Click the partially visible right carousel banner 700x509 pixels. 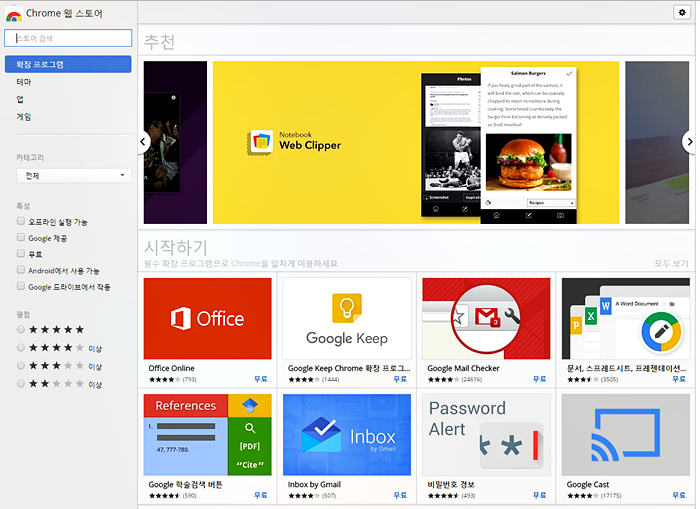point(657,142)
